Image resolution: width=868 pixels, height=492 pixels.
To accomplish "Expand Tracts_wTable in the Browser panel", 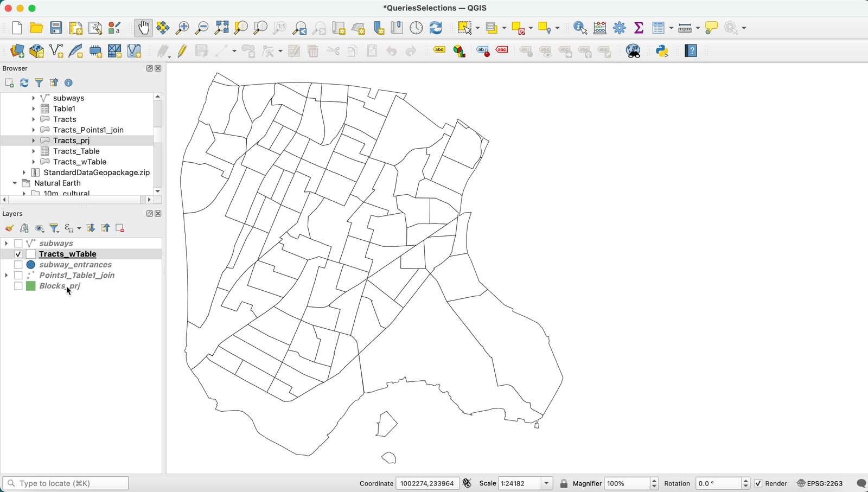I will pyautogui.click(x=34, y=162).
